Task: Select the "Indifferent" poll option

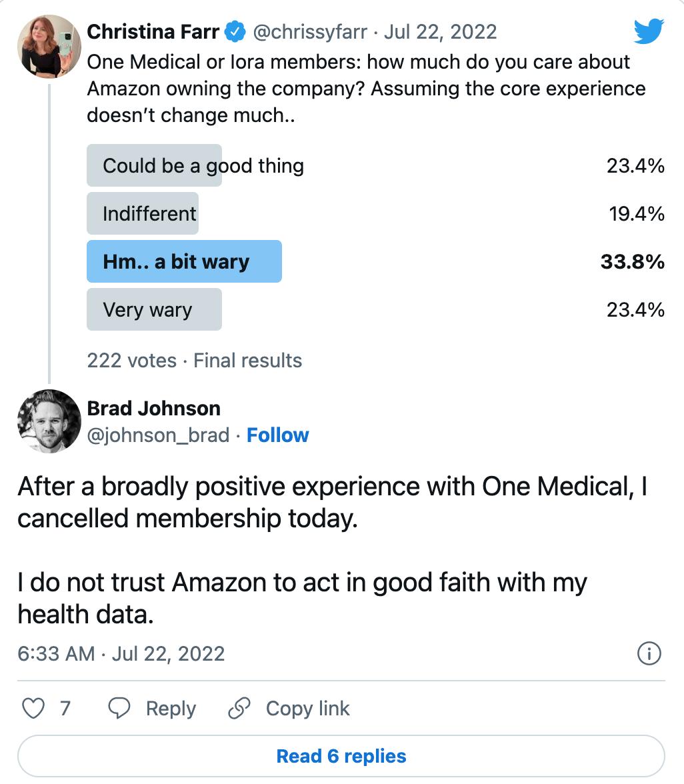Action: coord(149,213)
